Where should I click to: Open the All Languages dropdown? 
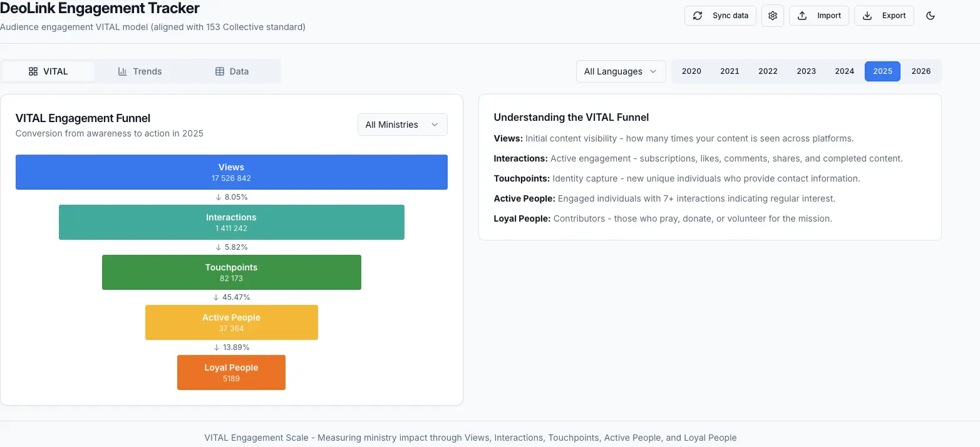pos(620,71)
